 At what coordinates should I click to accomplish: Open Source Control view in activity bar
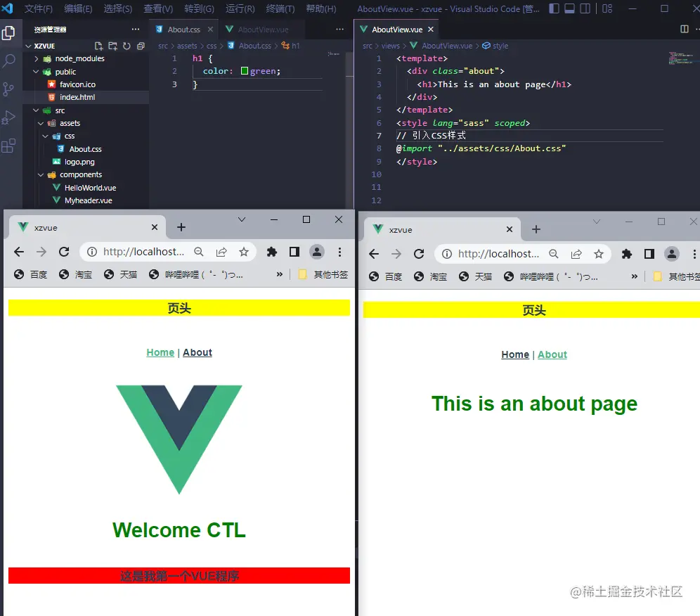[x=8, y=89]
